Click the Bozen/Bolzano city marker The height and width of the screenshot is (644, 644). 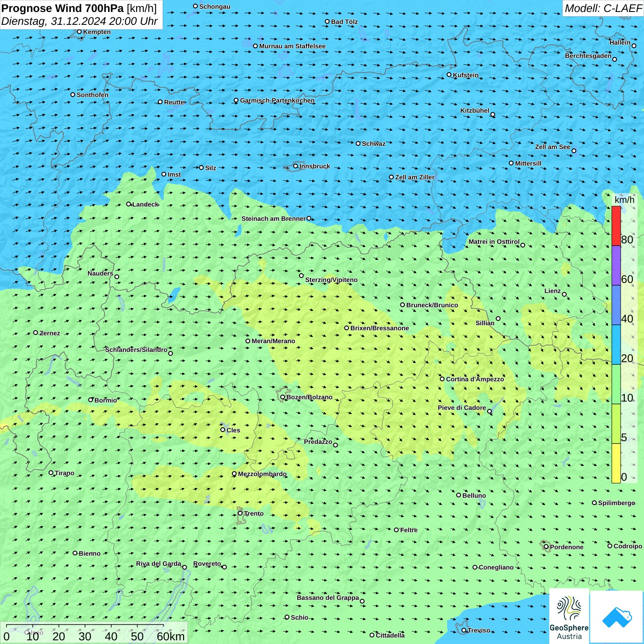point(283,397)
